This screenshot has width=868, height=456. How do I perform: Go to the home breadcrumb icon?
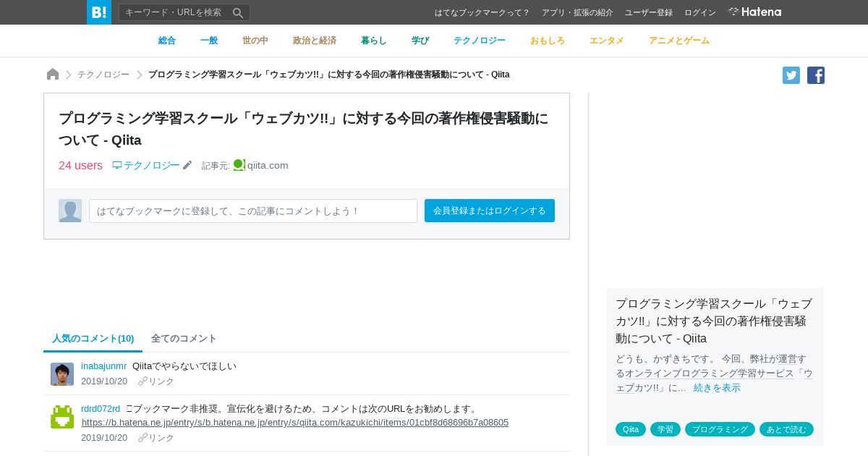53,74
